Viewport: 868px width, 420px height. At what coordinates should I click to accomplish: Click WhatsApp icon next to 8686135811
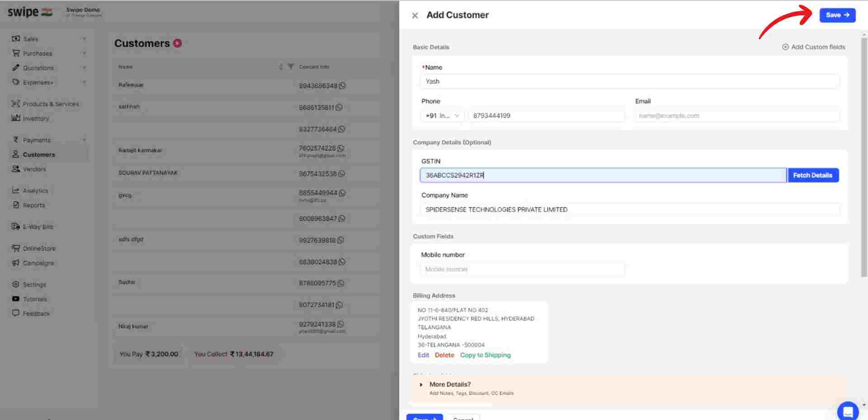tap(339, 107)
